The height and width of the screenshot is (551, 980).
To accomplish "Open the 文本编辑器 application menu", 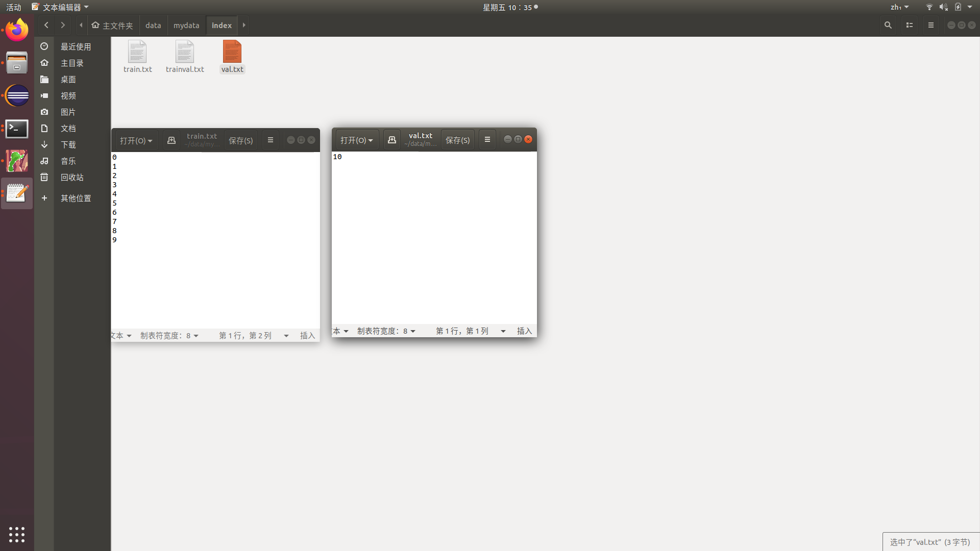I will tap(60, 7).
